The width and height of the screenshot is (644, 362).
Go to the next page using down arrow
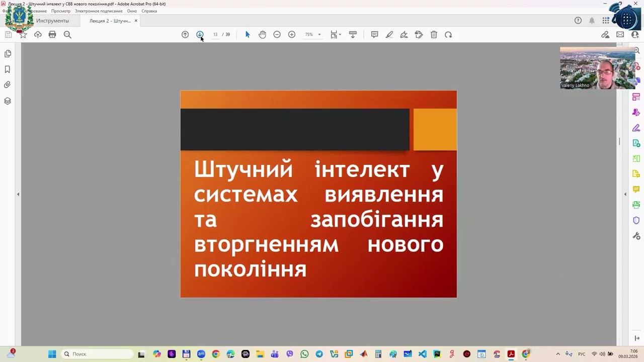click(200, 35)
